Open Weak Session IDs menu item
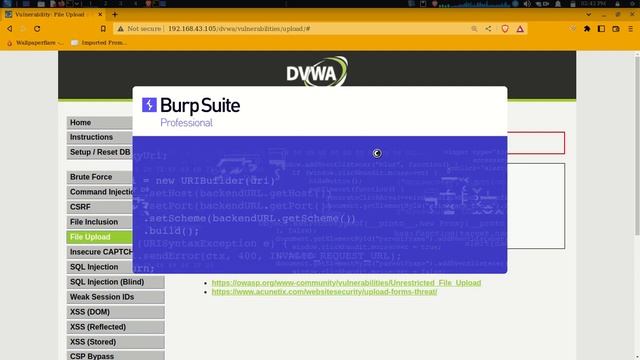Viewport: 640px width, 360px height. (x=116, y=297)
